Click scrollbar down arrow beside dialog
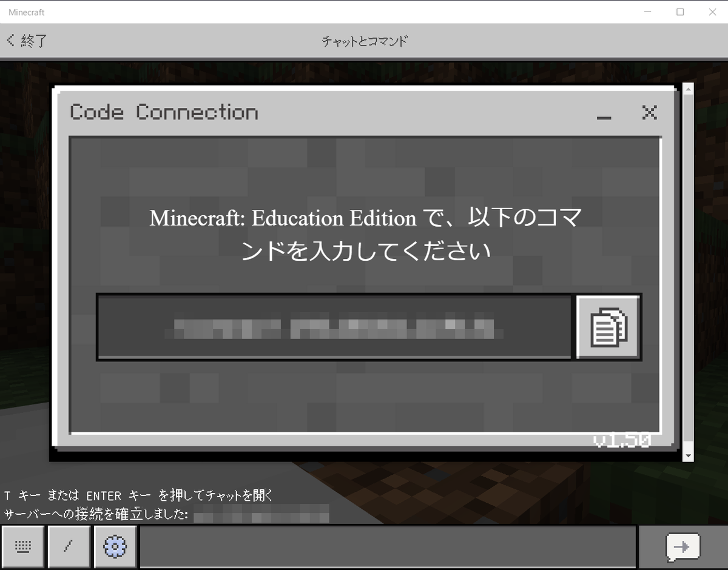Screen dimensions: 728x570 tap(688, 455)
